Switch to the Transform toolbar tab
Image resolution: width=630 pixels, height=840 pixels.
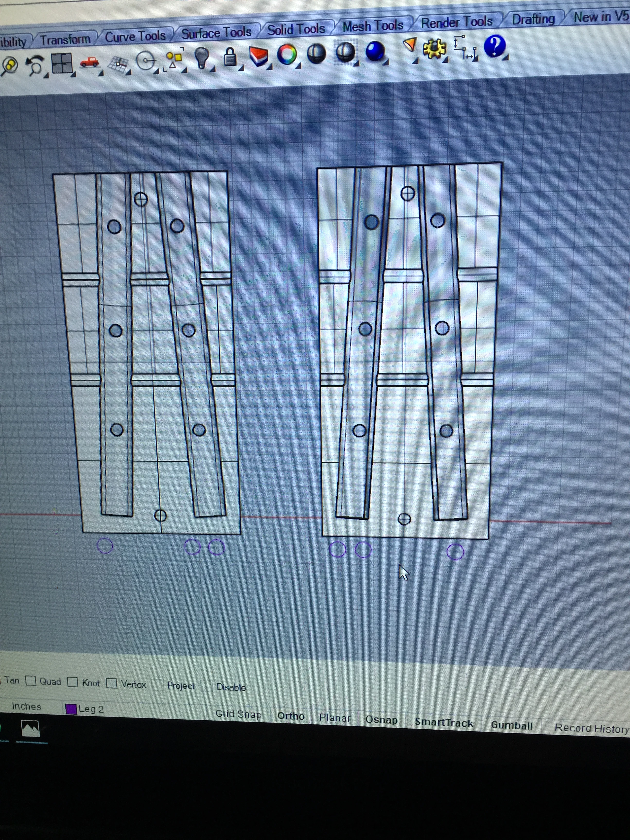click(65, 39)
